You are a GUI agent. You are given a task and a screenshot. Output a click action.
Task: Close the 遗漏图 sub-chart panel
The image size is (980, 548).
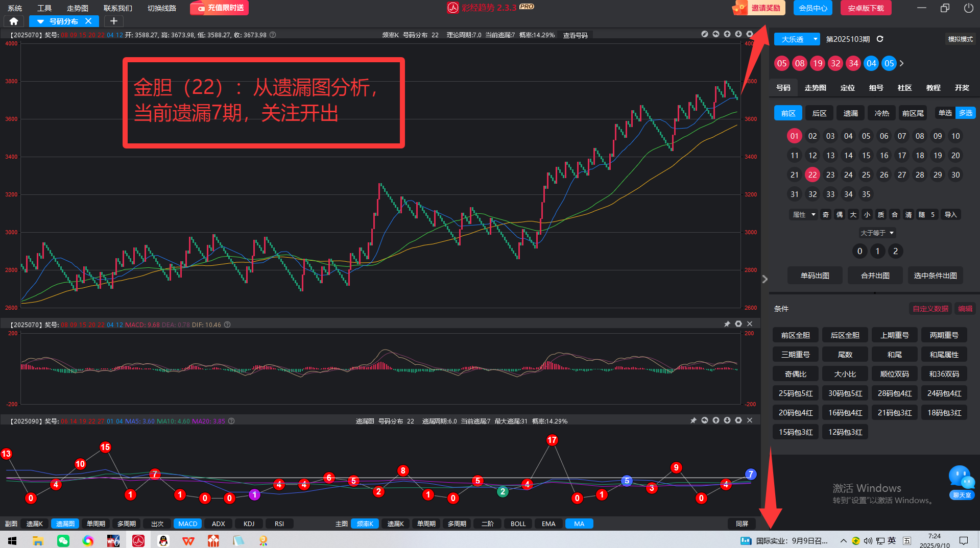[750, 420]
